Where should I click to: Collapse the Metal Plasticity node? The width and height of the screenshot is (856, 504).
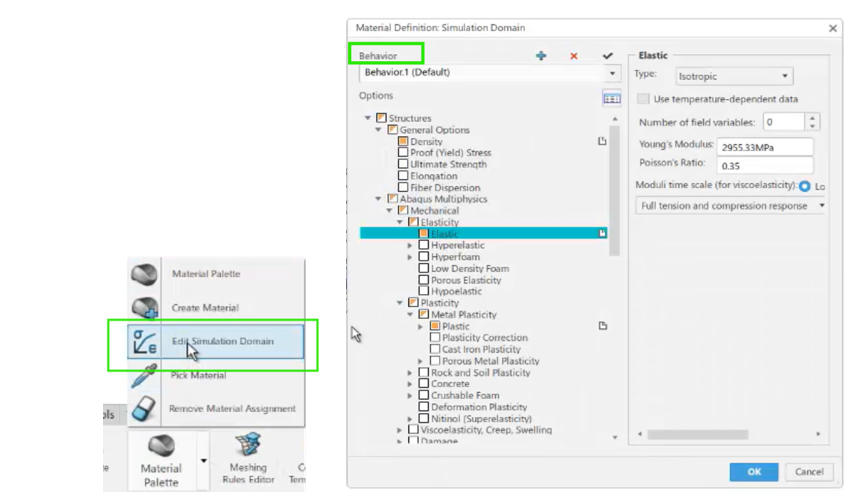click(410, 315)
